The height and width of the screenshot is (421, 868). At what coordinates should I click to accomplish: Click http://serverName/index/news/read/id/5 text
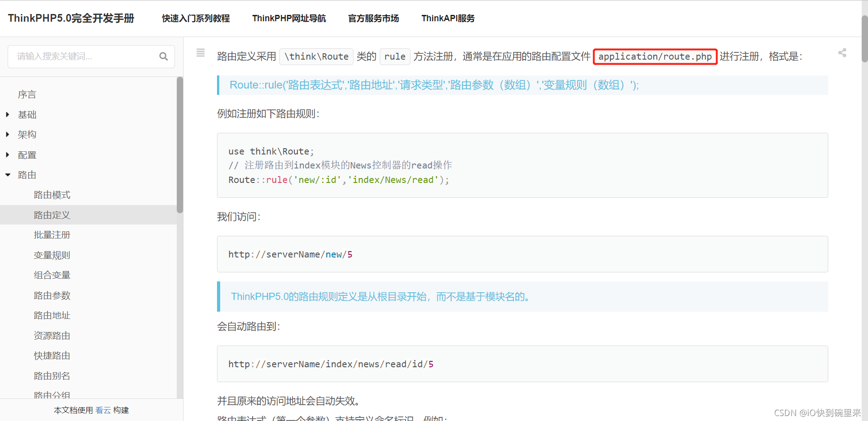(331, 364)
